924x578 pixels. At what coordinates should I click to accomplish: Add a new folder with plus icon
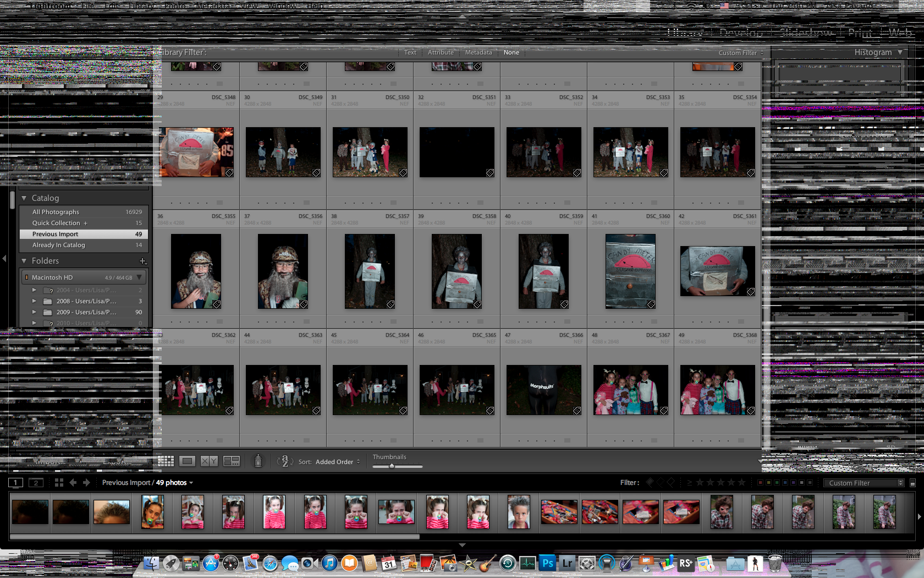coord(142,261)
